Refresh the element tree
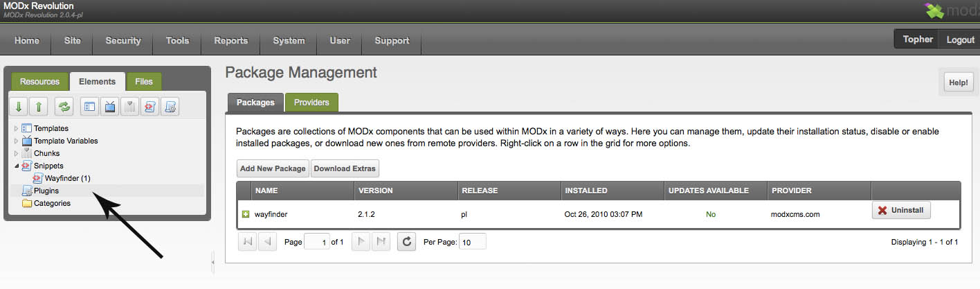This screenshot has width=980, height=289. coord(64,107)
